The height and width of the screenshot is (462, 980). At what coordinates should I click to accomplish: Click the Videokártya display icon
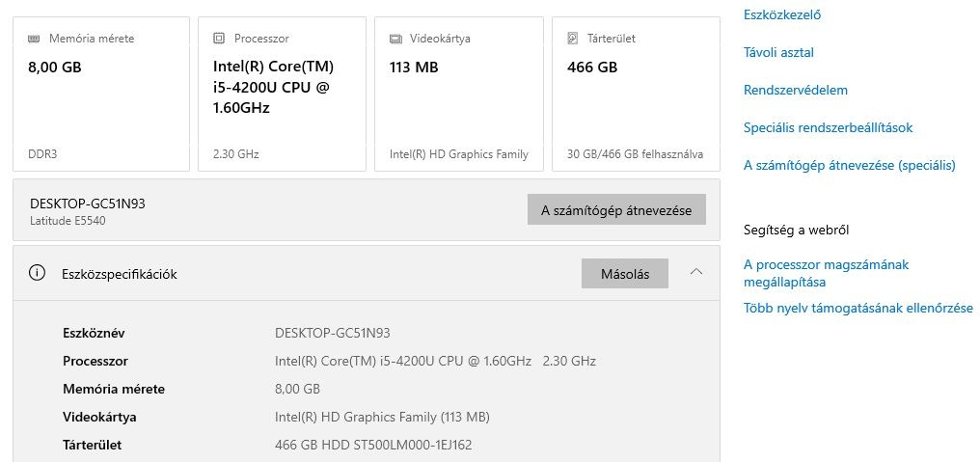click(x=395, y=40)
